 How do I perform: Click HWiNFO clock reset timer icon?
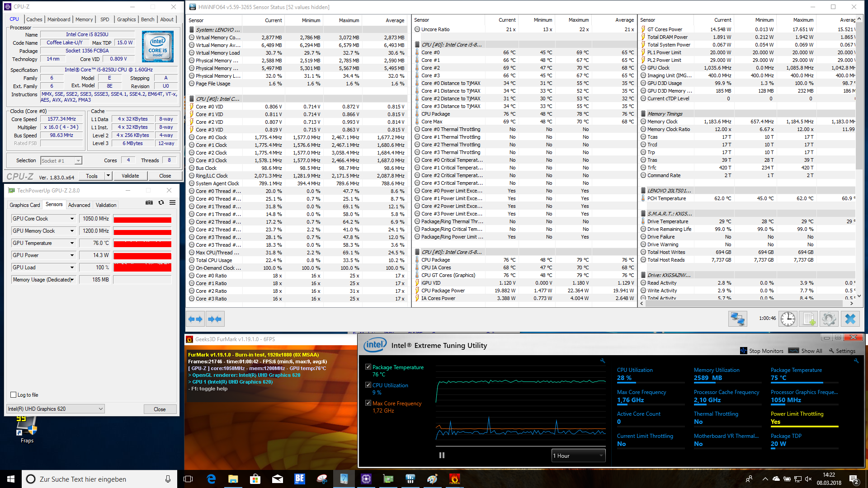788,319
